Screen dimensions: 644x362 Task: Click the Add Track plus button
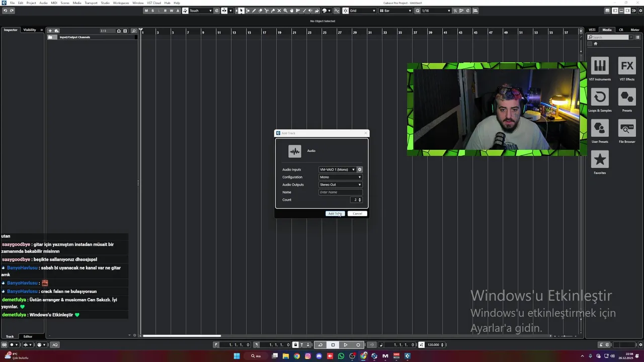tap(50, 31)
